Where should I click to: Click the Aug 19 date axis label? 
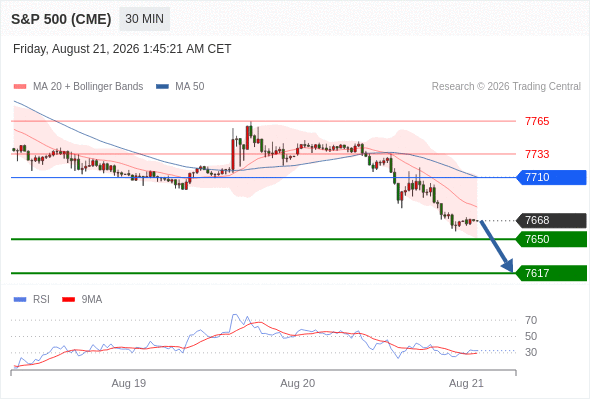click(129, 383)
